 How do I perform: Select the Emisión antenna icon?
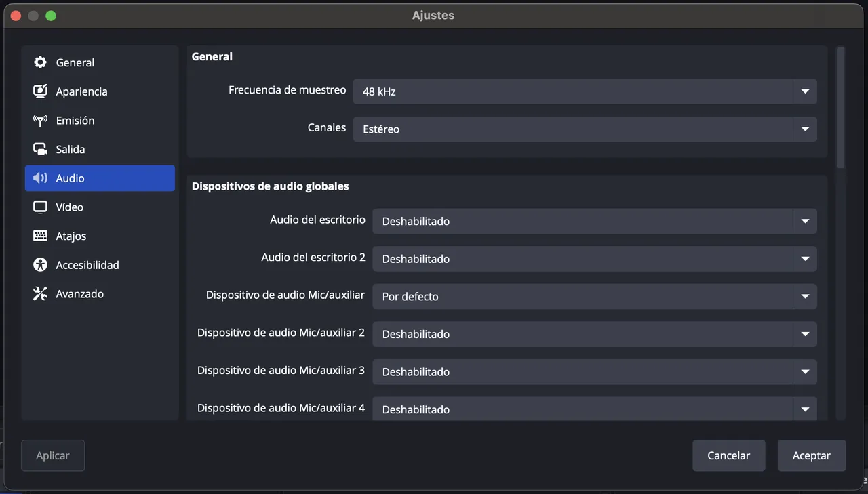(x=41, y=121)
